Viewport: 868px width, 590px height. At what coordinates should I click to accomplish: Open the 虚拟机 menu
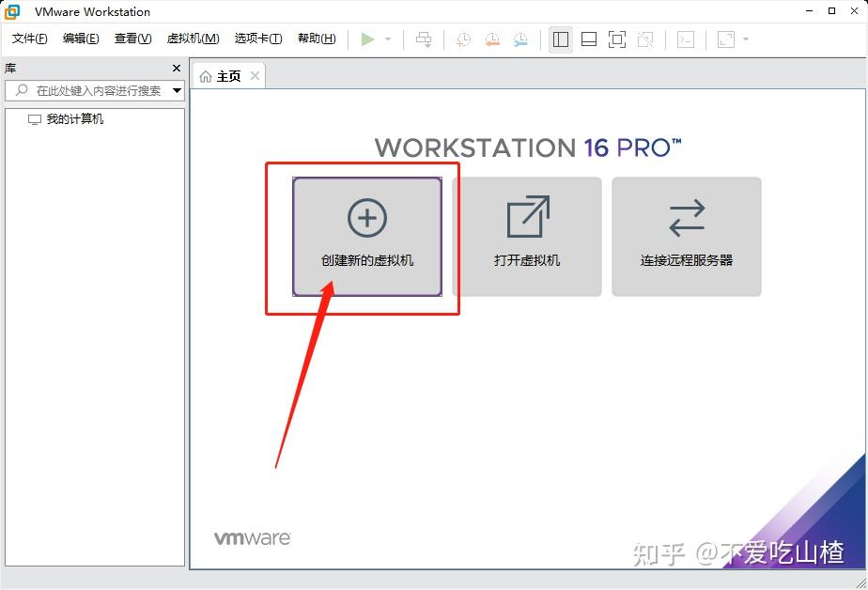[x=193, y=39]
